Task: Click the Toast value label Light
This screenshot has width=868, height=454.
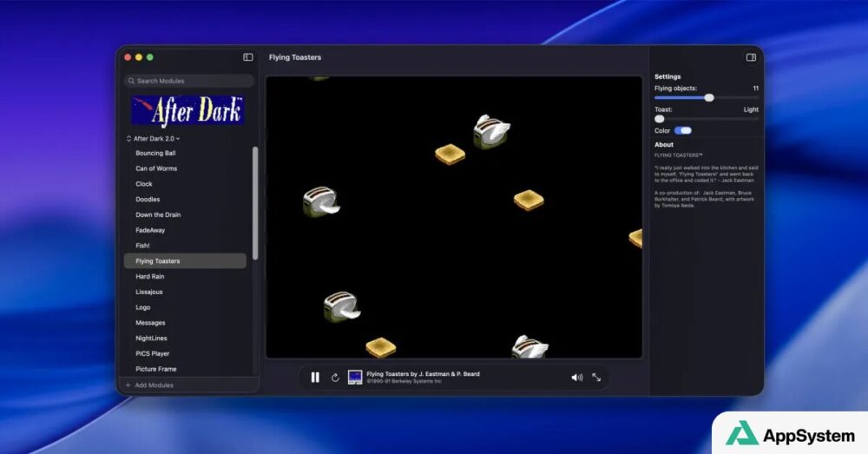Action: tap(751, 109)
